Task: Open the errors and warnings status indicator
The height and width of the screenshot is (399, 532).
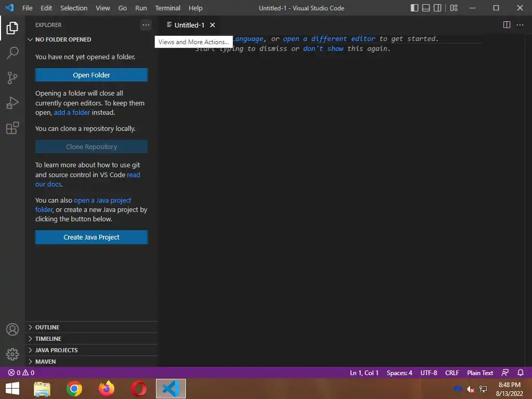Action: click(x=21, y=373)
